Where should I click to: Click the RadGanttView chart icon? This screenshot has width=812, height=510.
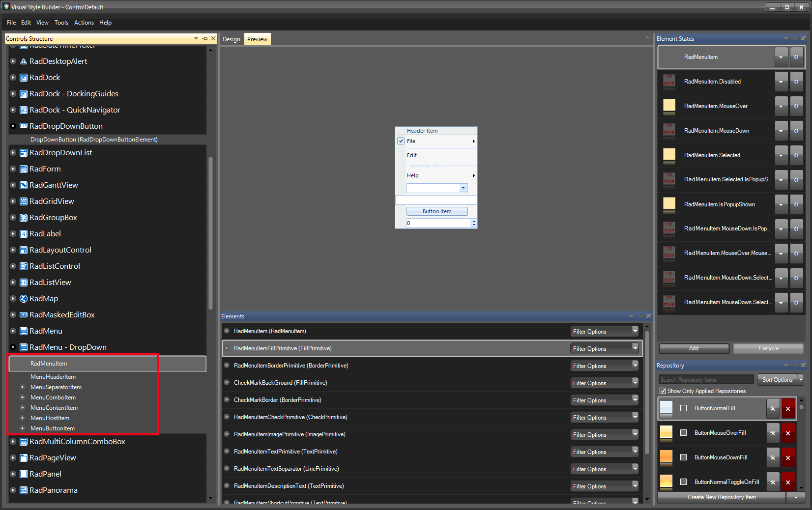23,185
